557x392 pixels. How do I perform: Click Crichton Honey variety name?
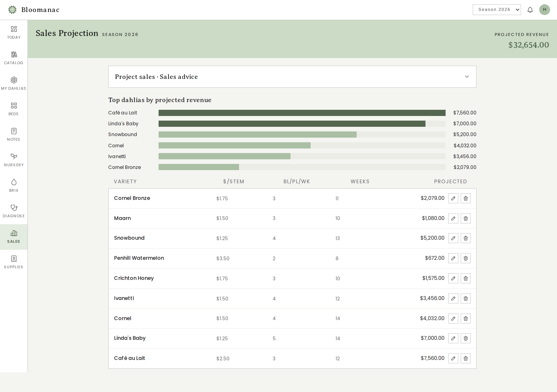pyautogui.click(x=134, y=278)
